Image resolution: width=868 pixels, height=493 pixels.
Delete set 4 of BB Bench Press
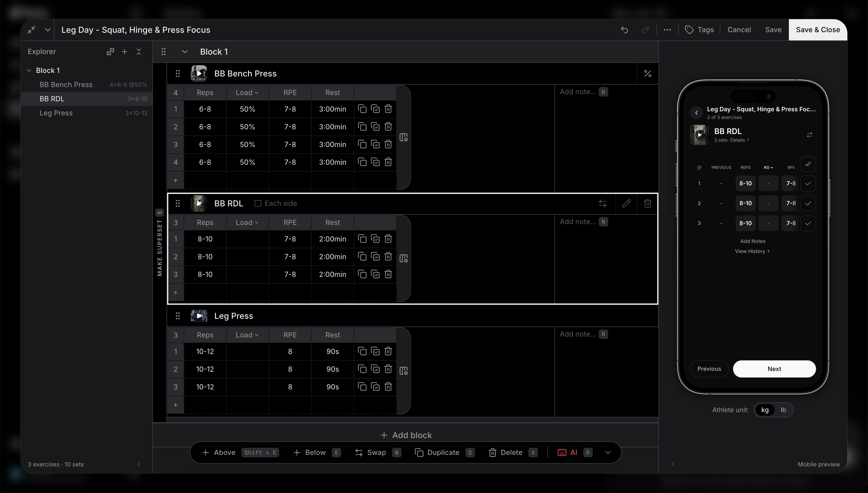[388, 162]
